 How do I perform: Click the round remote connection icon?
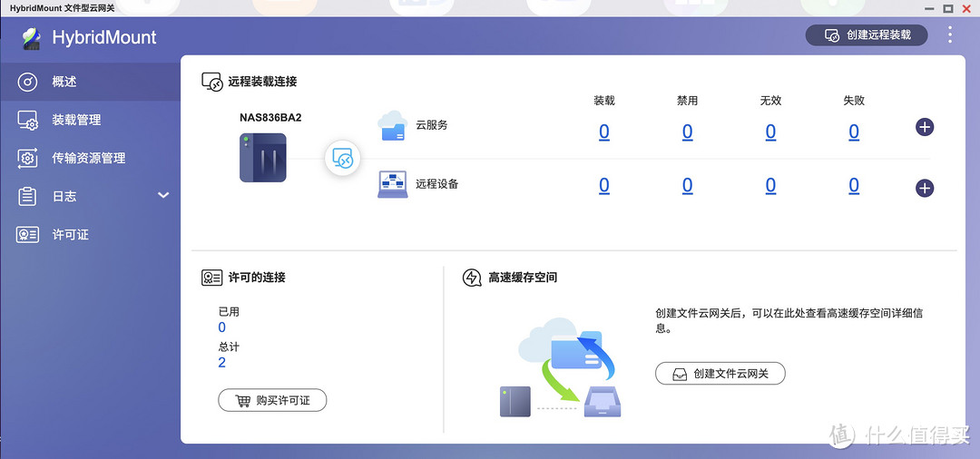point(344,160)
